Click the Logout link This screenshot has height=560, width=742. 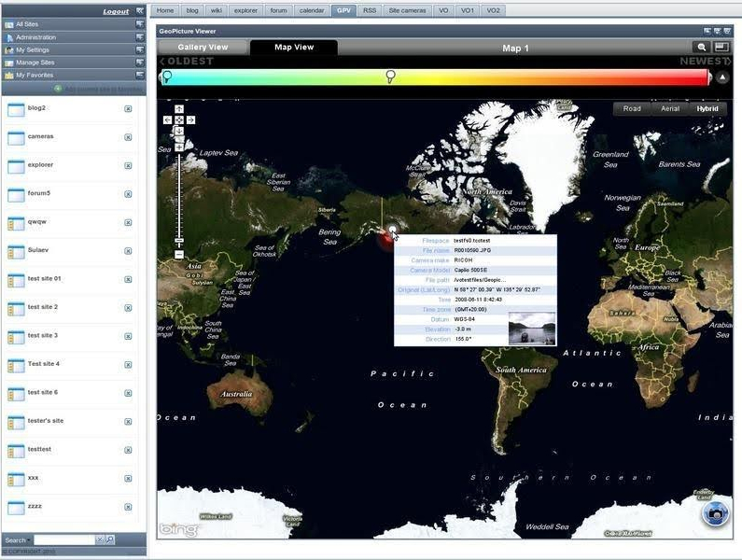coord(116,11)
